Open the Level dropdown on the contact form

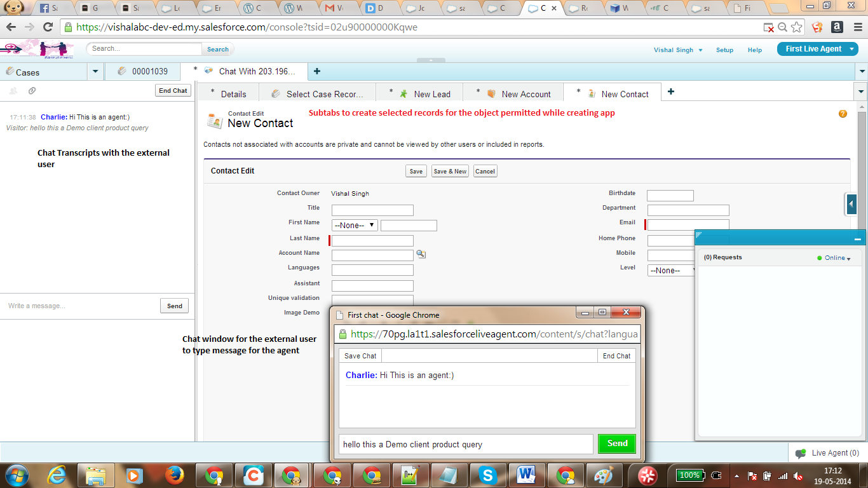click(x=670, y=270)
